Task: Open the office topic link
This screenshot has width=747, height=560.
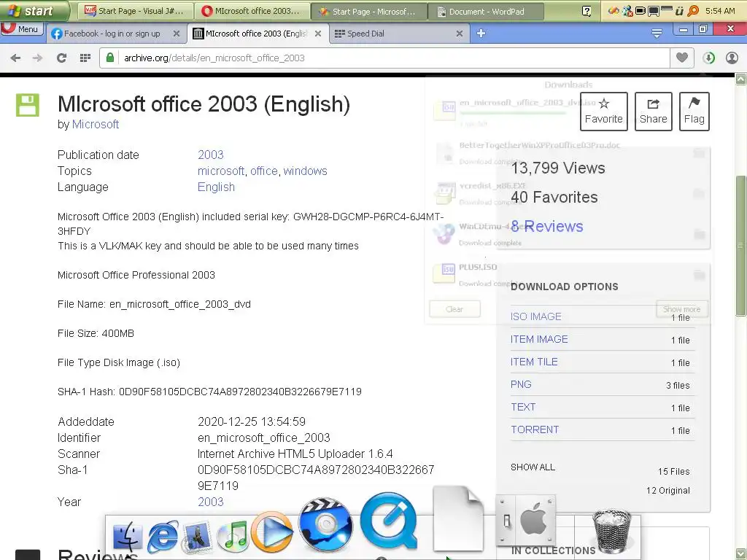Action: pos(264,171)
